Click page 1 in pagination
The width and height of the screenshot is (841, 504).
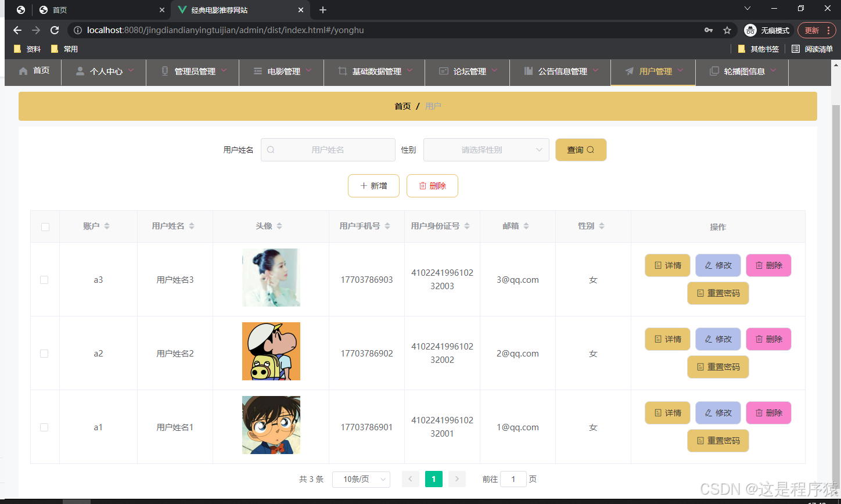click(434, 479)
